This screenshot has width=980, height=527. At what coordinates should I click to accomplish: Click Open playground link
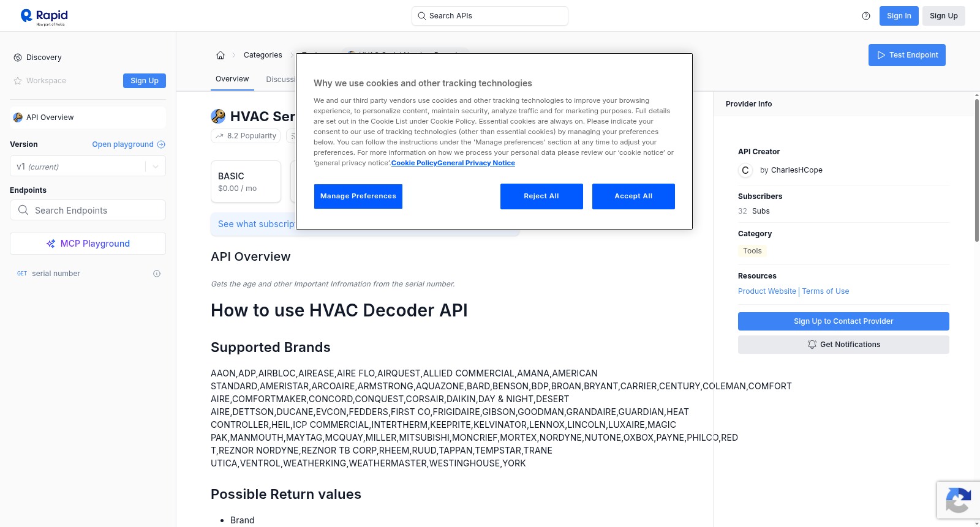point(129,144)
